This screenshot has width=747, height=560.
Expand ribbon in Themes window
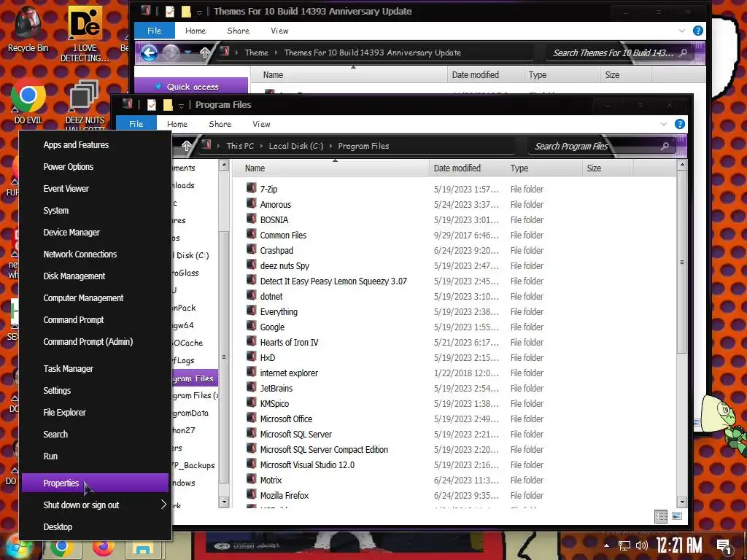pos(682,31)
